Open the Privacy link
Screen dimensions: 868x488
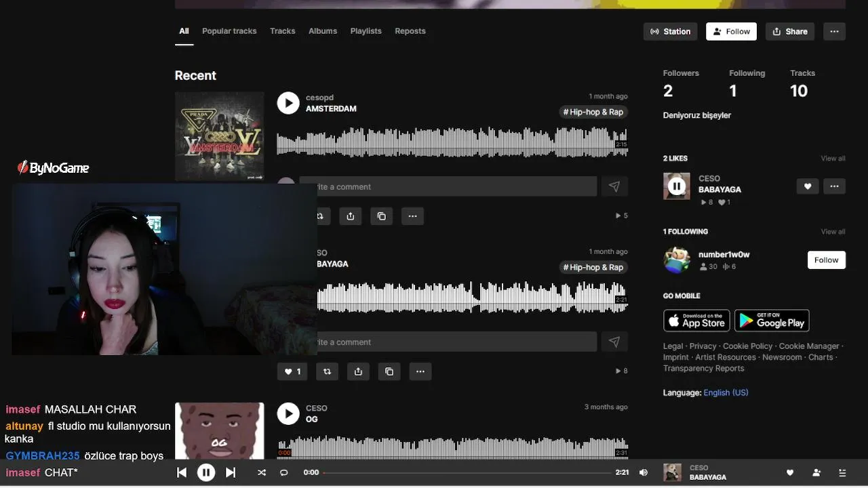[703, 346]
